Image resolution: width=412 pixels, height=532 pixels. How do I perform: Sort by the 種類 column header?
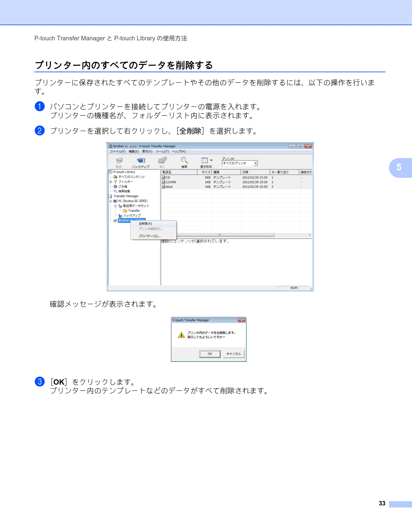226,172
